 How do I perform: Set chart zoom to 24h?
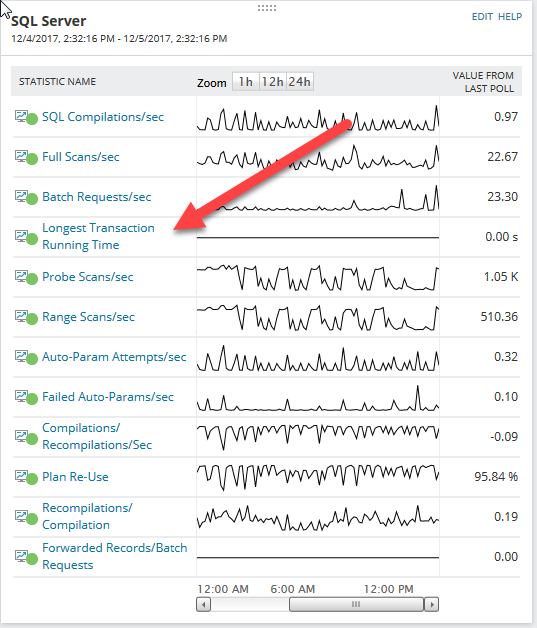pos(300,82)
